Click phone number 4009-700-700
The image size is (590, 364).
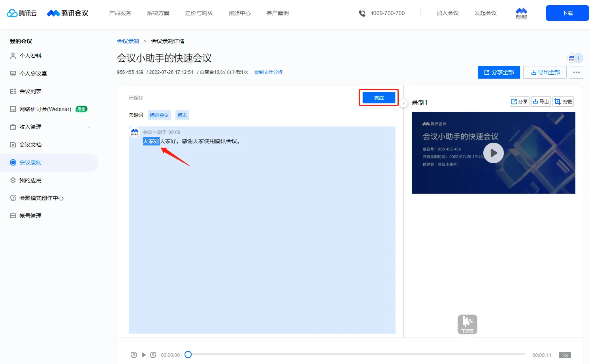(387, 13)
